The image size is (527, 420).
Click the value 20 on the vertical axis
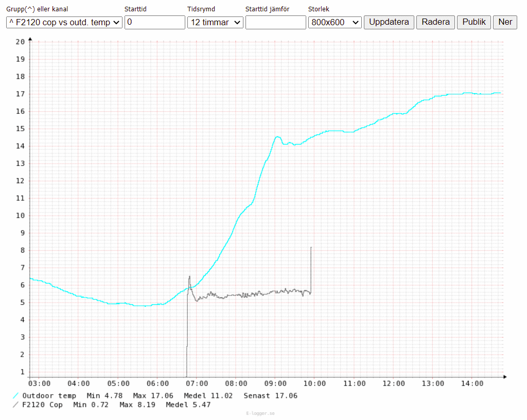(21, 42)
